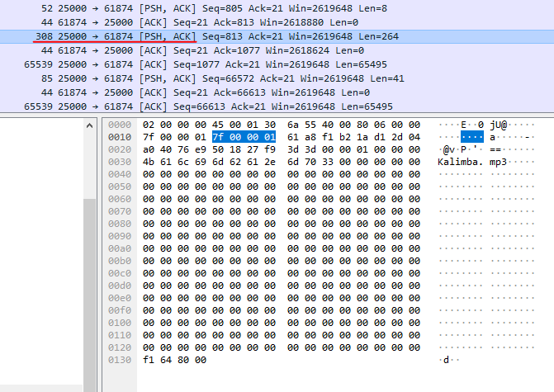Select the packet row with Len=264
This screenshot has height=392, width=554.
[x=277, y=36]
